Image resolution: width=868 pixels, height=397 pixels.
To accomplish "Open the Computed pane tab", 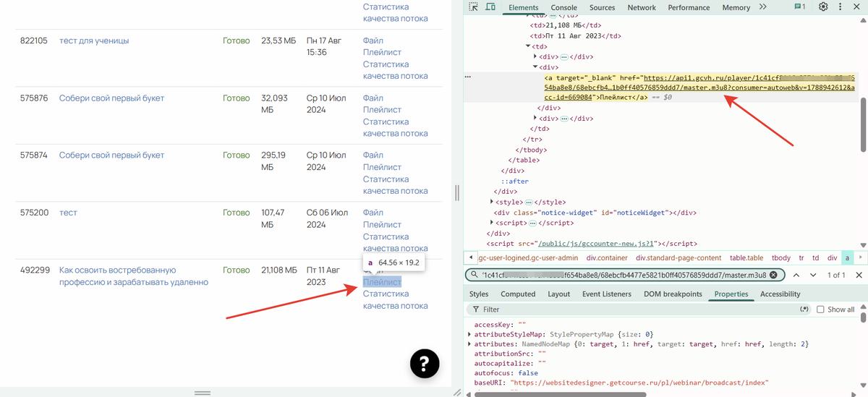I will (518, 294).
